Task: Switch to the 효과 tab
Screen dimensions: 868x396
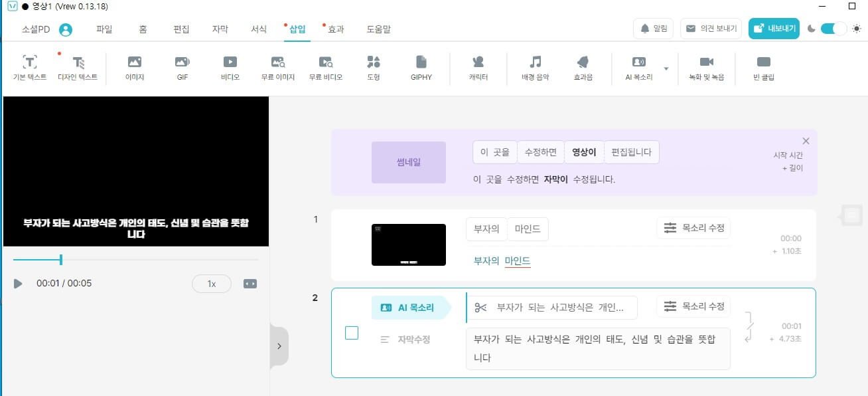Action: [336, 29]
